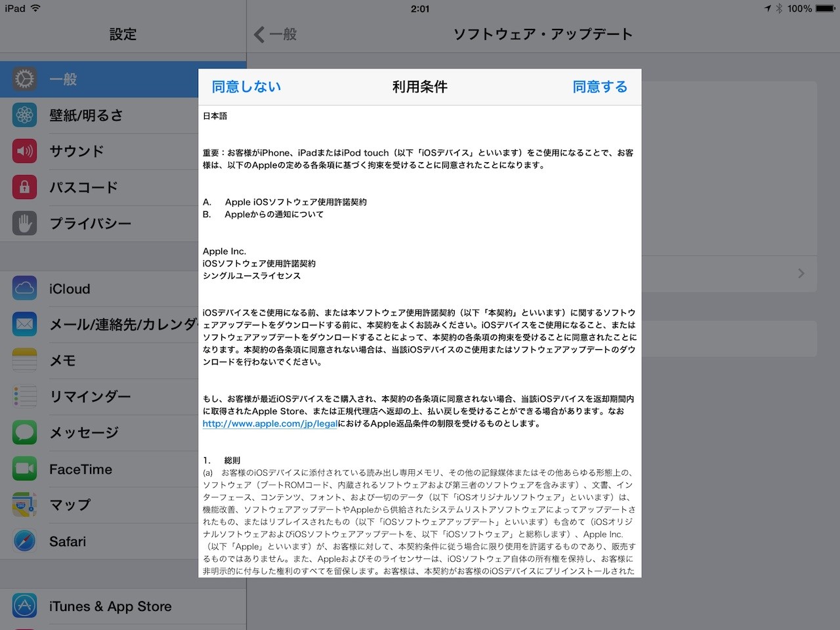840x630 pixels.
Task: Open リマインダー settings row
Action: (x=123, y=396)
